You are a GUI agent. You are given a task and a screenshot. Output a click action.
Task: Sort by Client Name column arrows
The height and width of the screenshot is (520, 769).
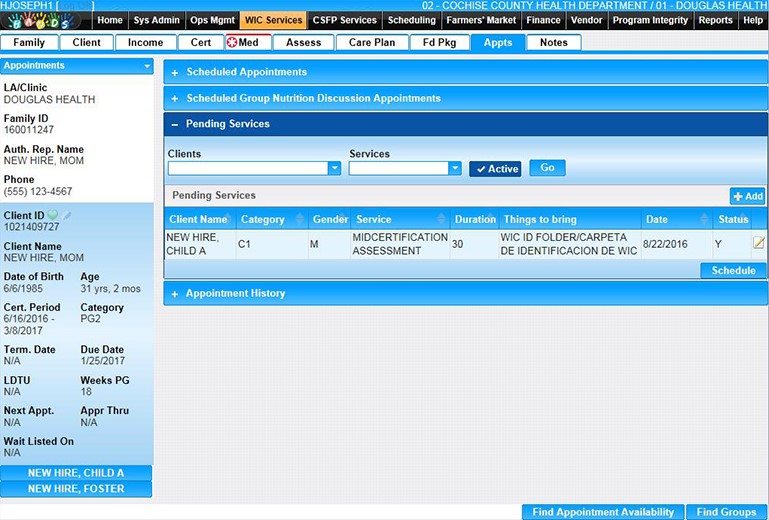230,219
